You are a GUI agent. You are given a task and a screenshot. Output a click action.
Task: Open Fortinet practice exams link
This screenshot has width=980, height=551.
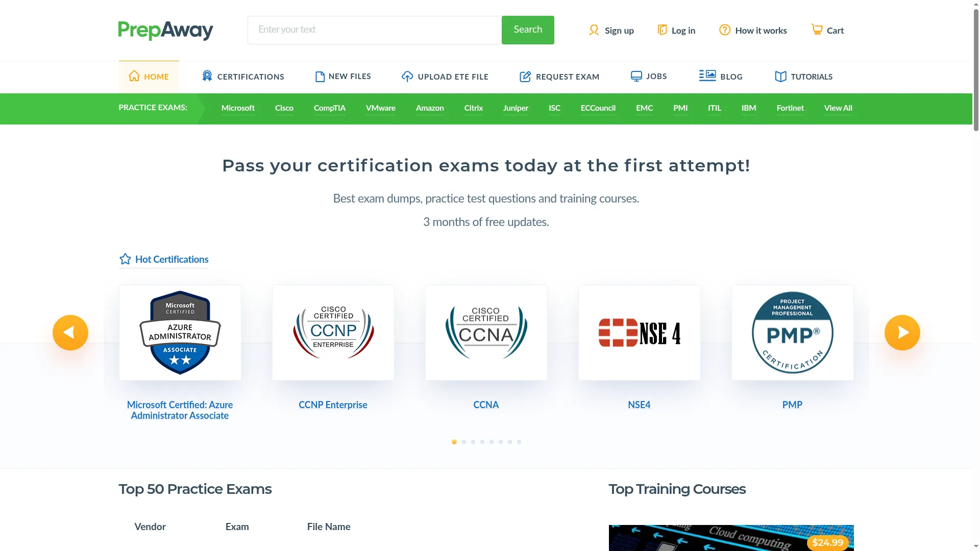790,108
